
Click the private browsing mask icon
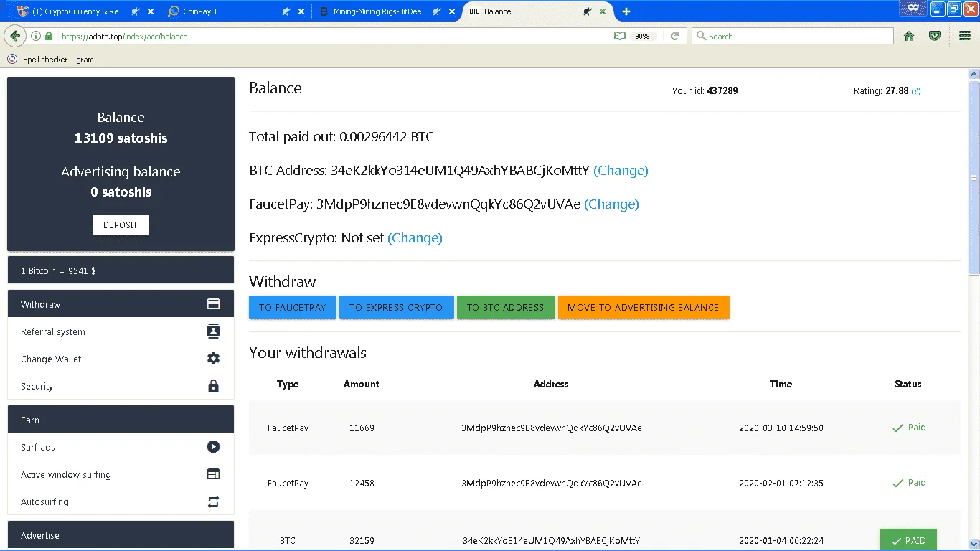[913, 9]
